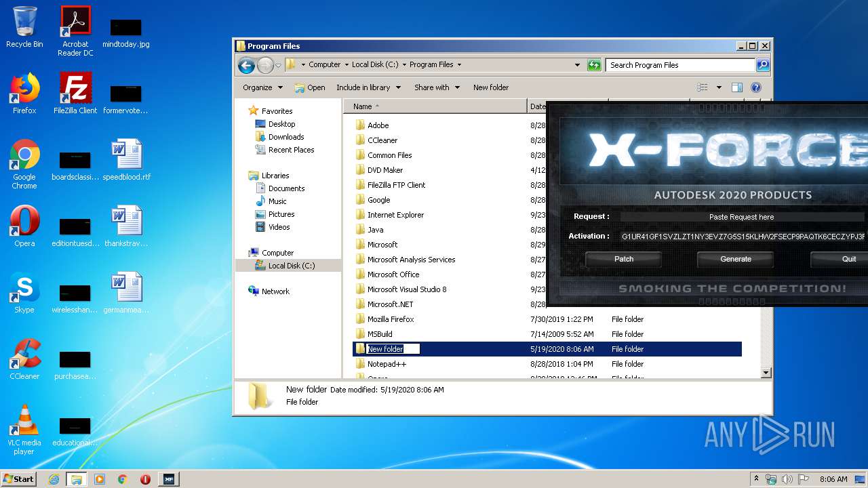
Task: Expand dropdown arrow after Program Files breadcrumb
Action: [459, 65]
